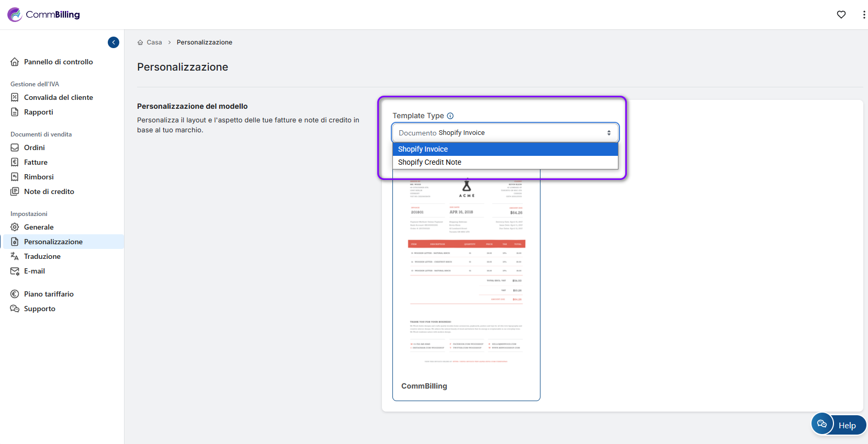Navigate to Generale settings
Viewport: 868px width, 444px height.
39,227
